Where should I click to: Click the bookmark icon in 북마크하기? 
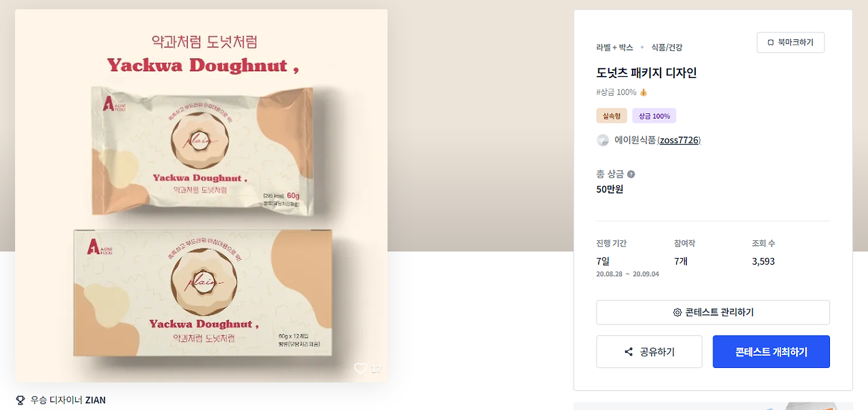770,43
